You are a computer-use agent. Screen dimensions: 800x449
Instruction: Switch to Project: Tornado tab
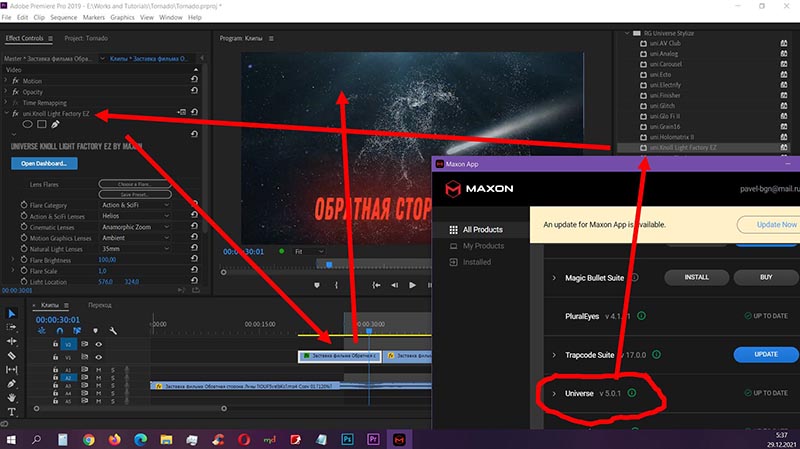(x=86, y=38)
